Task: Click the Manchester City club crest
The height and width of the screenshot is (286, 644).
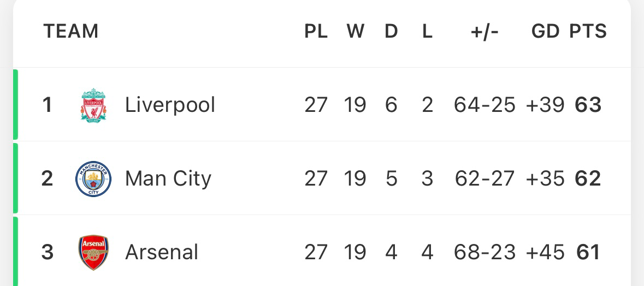Action: pos(93,179)
